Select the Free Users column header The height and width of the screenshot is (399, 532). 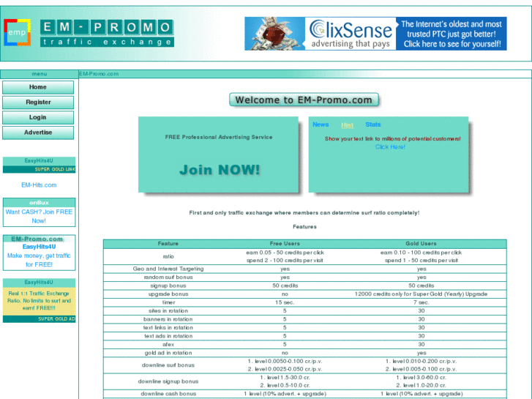(x=285, y=244)
